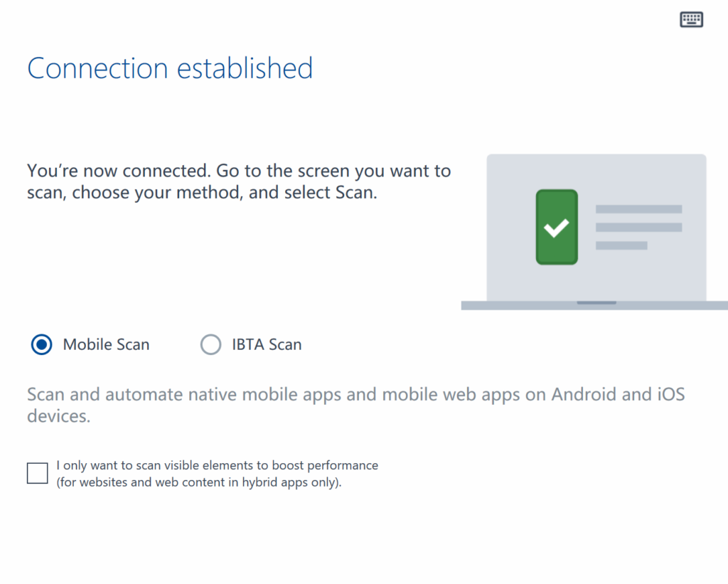Viewport: 728px width, 584px height.
Task: Click the middle gray line in the laptop graphic
Action: click(638, 227)
